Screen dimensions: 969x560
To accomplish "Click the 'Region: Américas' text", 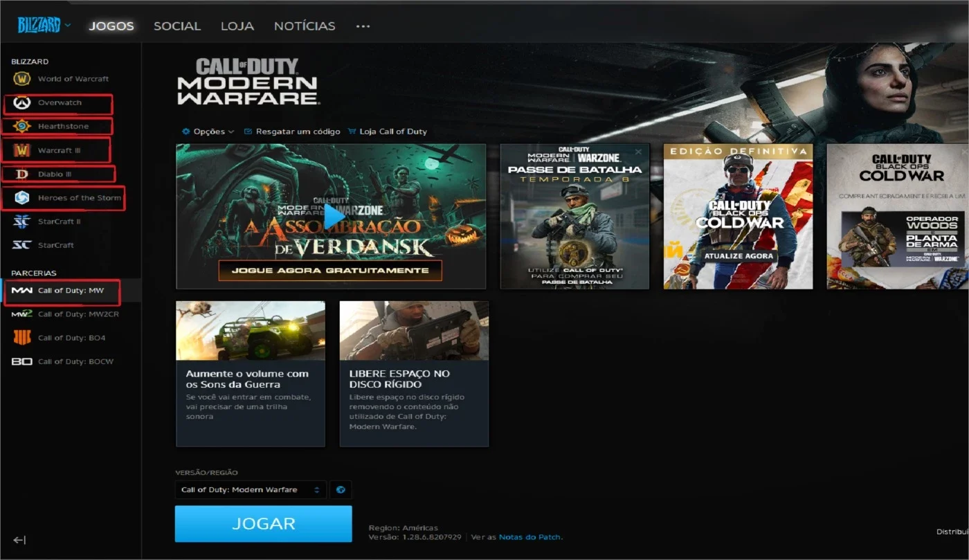I will [x=404, y=528].
